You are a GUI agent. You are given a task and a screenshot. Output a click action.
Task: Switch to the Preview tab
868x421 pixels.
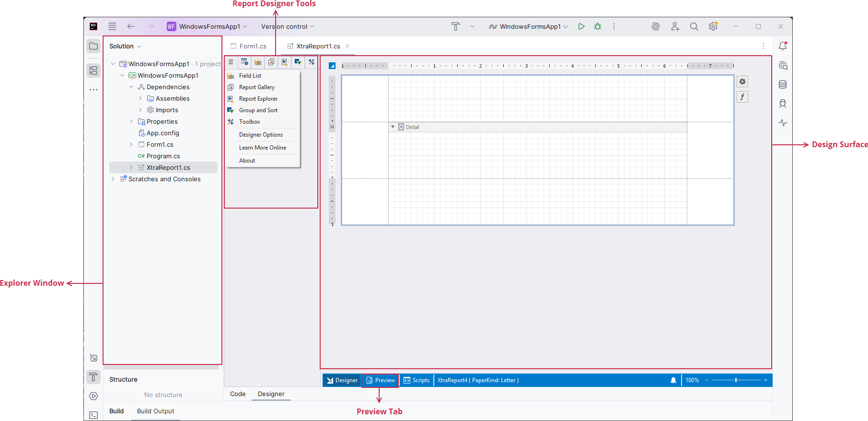(381, 380)
